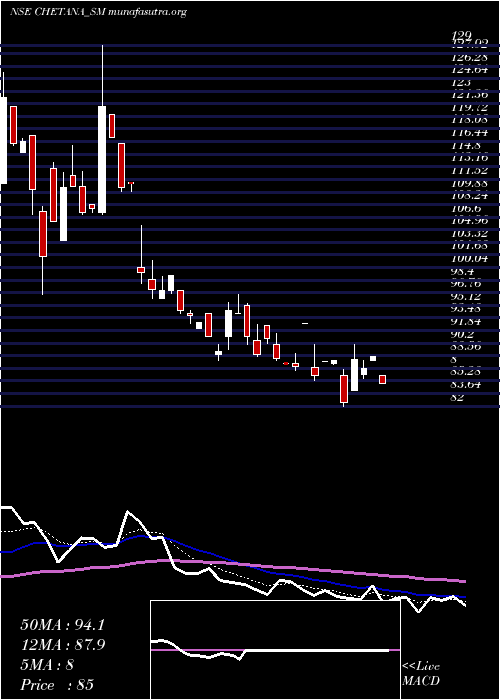
Task: Select the 50MA : 94.1 label
Action: (x=62, y=625)
